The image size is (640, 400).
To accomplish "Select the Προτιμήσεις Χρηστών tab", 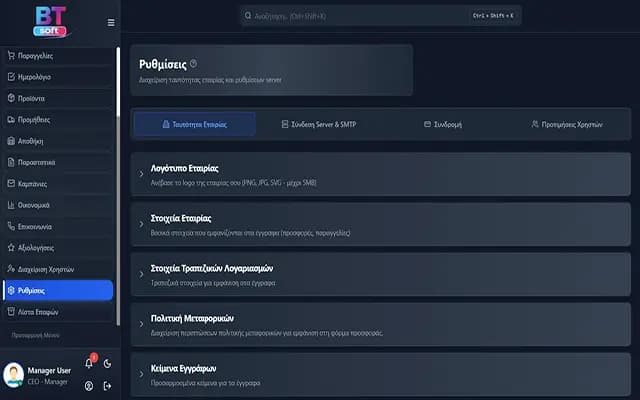I will 567,125.
